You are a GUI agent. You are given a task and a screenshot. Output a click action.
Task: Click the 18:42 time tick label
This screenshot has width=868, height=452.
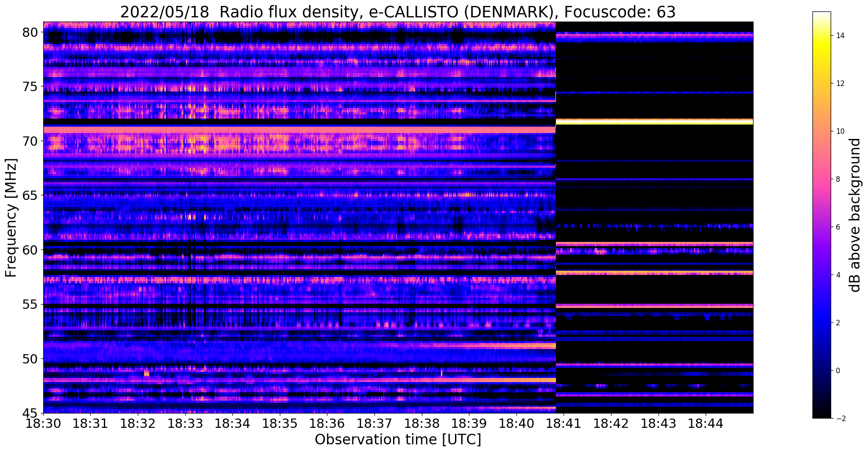(x=611, y=423)
